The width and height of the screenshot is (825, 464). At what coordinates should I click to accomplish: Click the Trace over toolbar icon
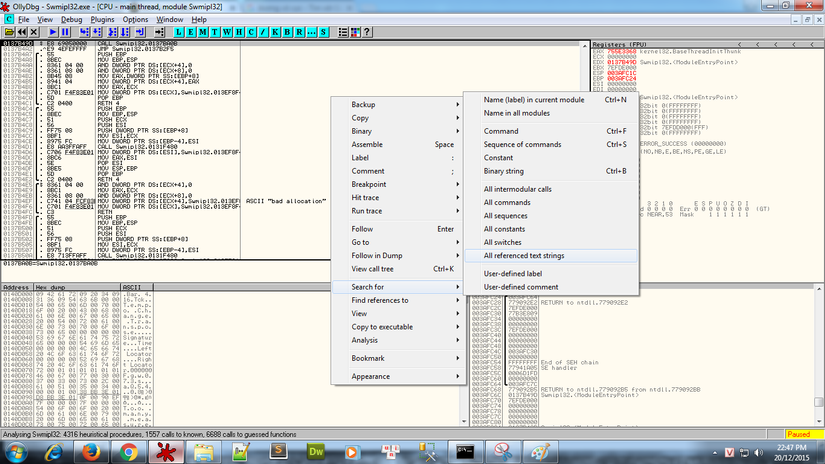pos(125,32)
